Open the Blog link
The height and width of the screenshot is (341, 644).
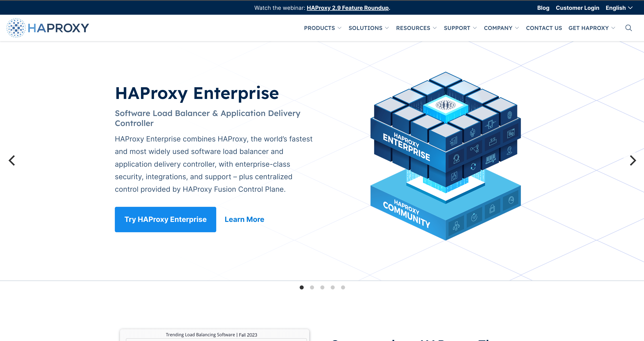[543, 8]
